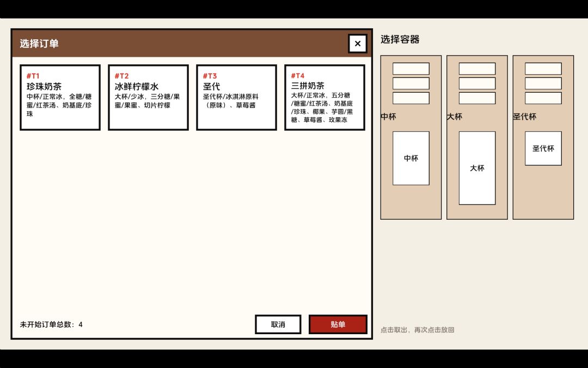Click the red 贴单 button
Image resolution: width=588 pixels, height=368 pixels.
coord(338,324)
